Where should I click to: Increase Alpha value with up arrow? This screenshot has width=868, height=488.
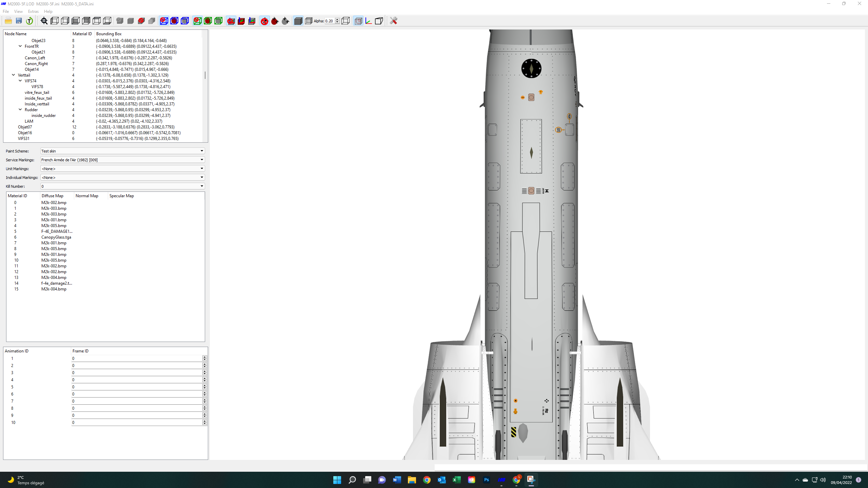pos(337,19)
